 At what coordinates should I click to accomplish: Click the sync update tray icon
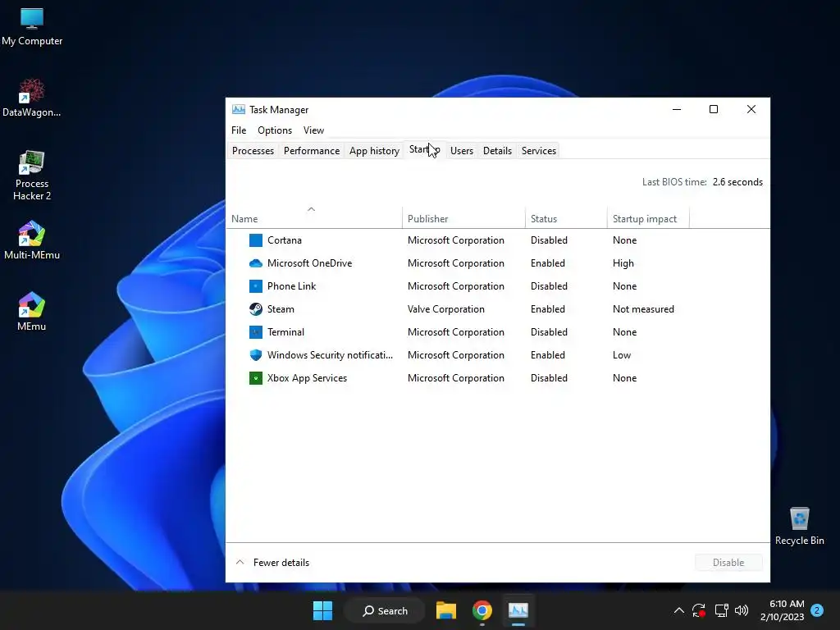pos(699,610)
